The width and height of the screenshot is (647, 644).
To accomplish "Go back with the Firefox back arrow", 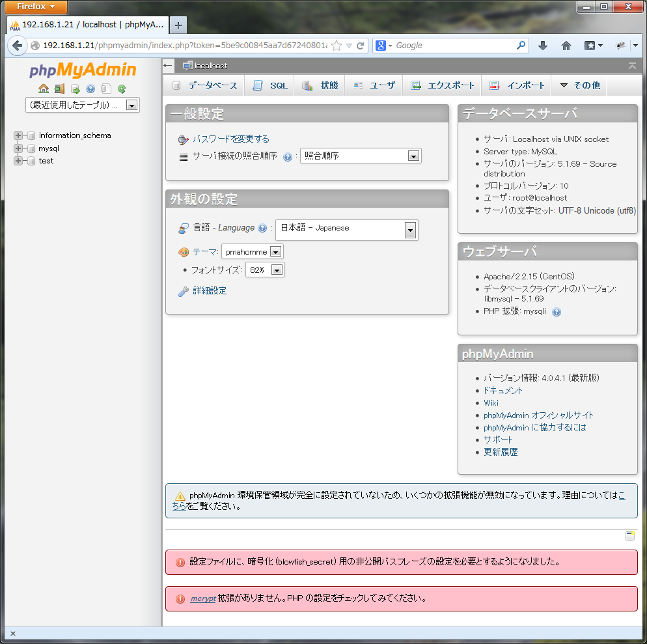I will click(x=18, y=46).
